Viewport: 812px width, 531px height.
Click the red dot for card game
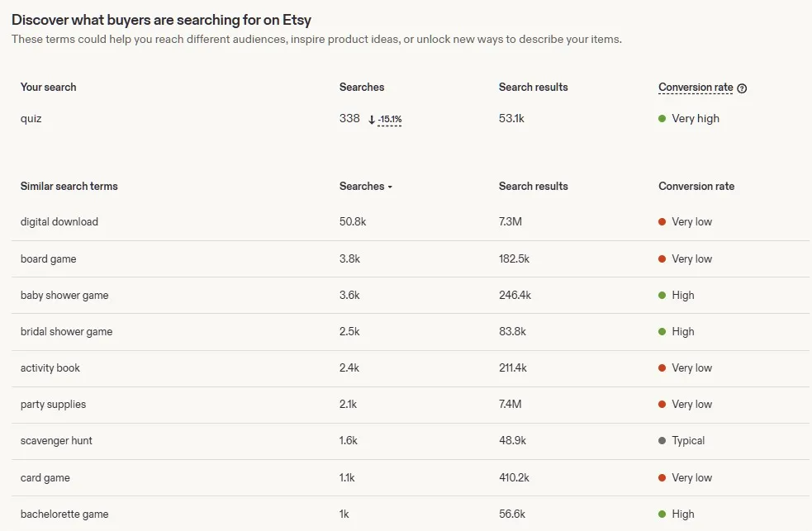coord(662,477)
